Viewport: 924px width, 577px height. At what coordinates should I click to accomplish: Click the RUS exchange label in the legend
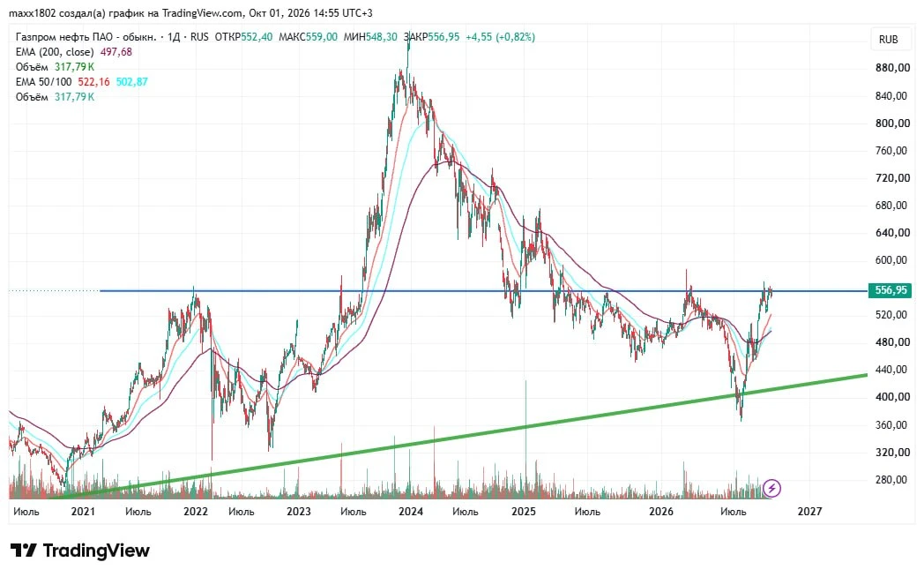199,37
